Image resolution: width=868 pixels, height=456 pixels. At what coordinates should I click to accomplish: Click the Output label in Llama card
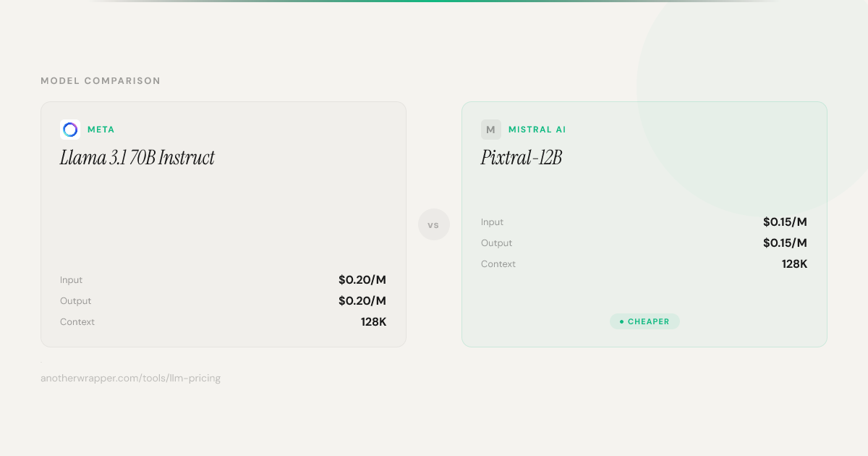click(75, 301)
